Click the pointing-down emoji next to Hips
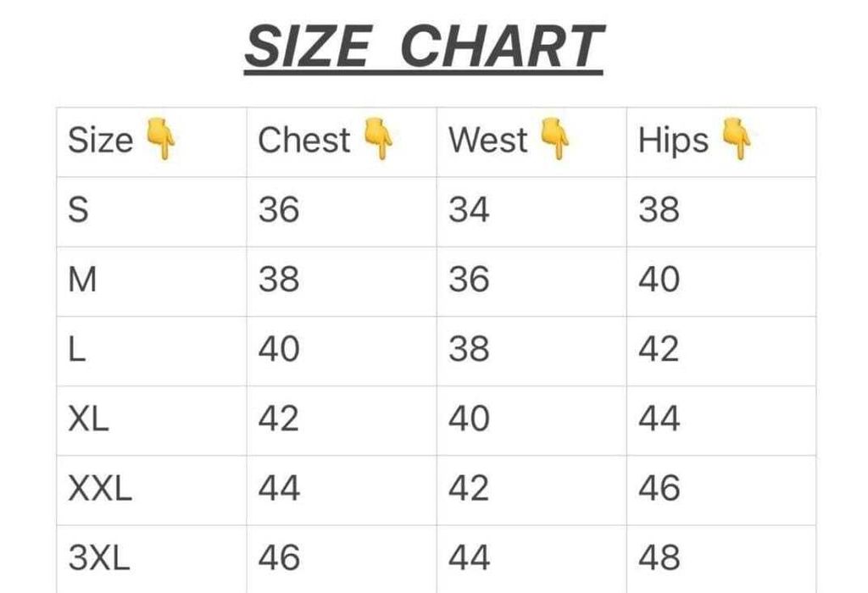The image size is (868, 593). 736,139
